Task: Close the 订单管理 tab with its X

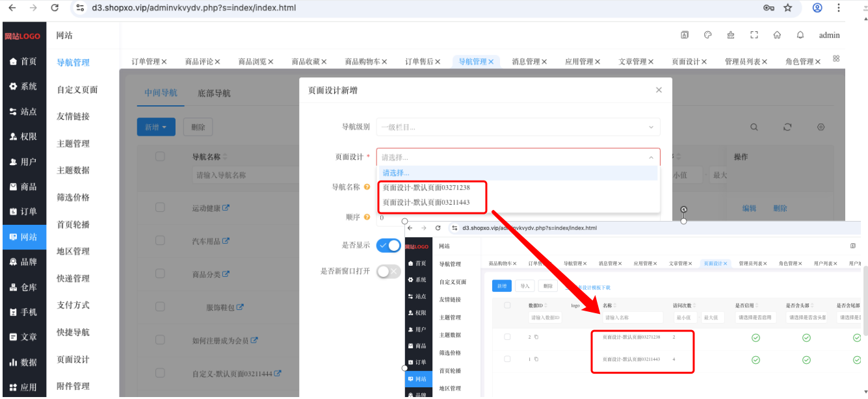Action: (x=164, y=62)
